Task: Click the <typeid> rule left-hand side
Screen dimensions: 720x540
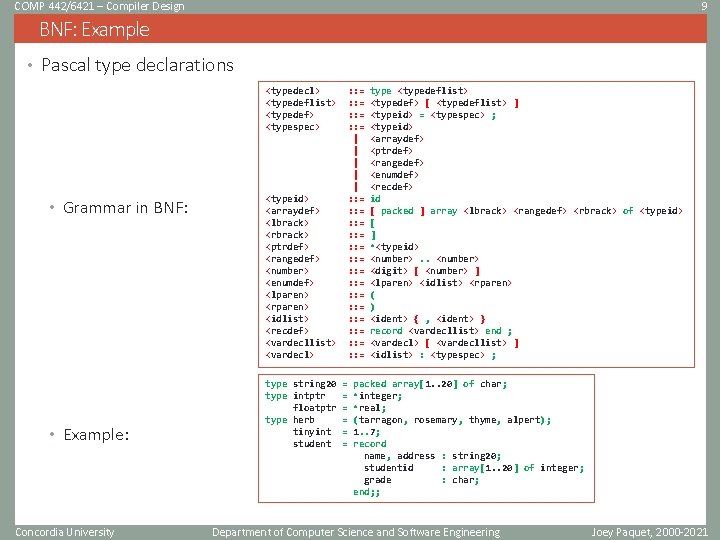Action: click(x=287, y=199)
